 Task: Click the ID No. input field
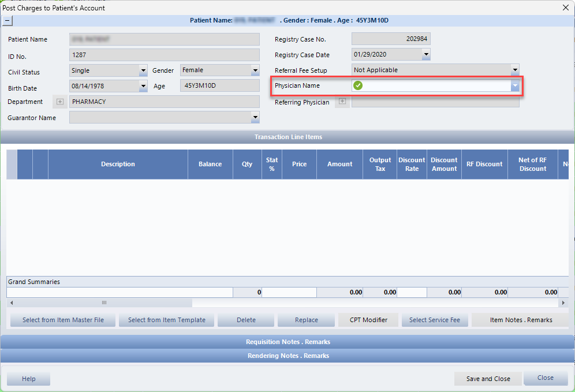(164, 55)
